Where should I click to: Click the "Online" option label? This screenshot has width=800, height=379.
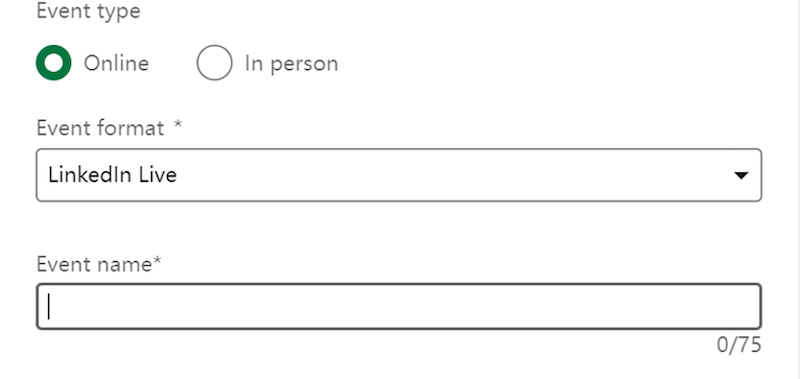(116, 63)
